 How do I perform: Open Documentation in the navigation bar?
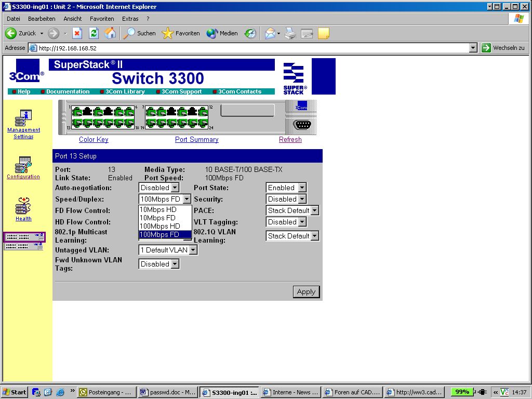(68, 91)
